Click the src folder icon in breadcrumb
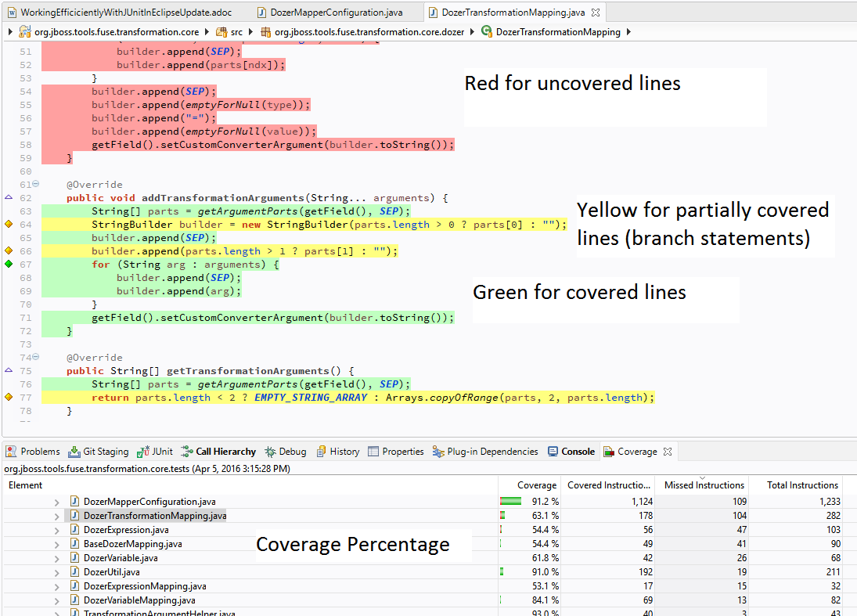The width and height of the screenshot is (857, 616). pos(221,32)
